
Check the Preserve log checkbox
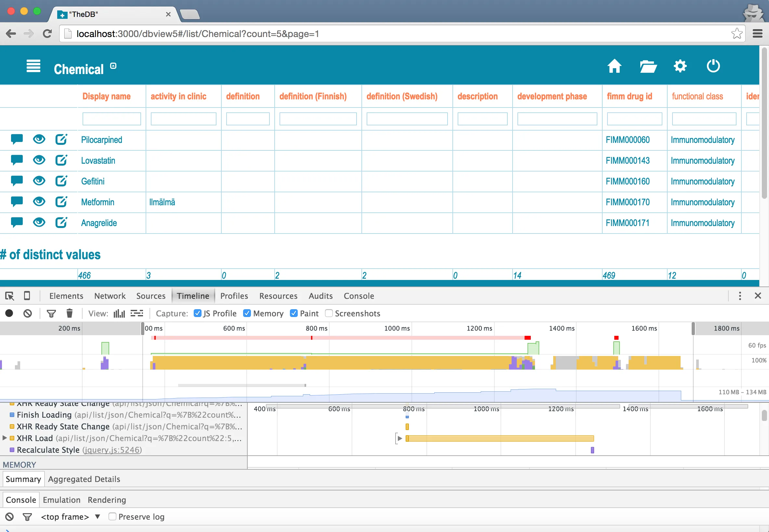(x=112, y=516)
